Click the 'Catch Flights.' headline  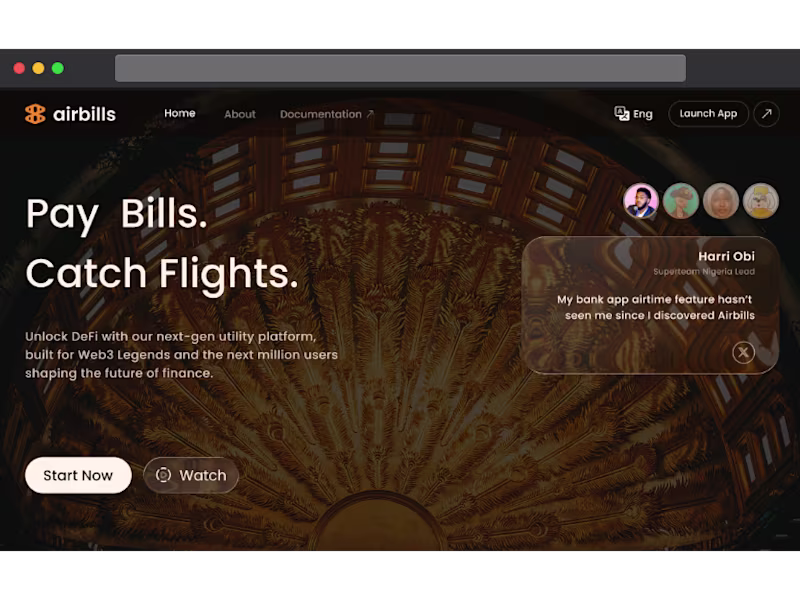[x=162, y=274]
